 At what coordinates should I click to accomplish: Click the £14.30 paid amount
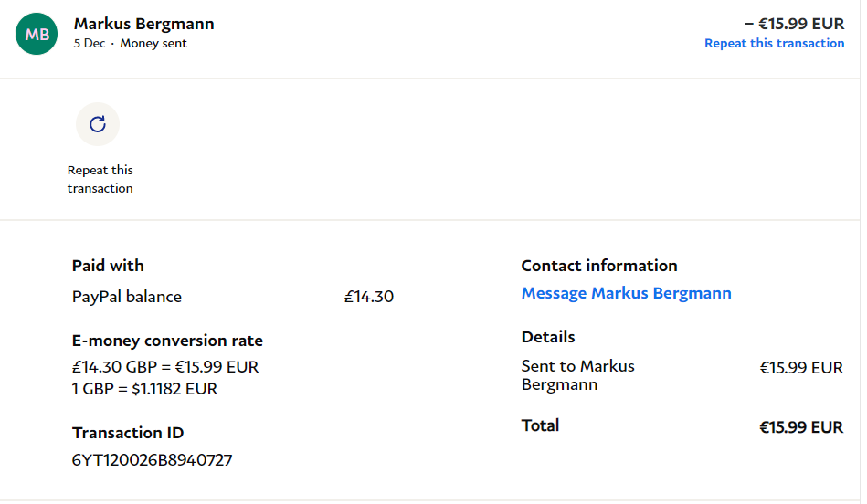[x=368, y=297]
